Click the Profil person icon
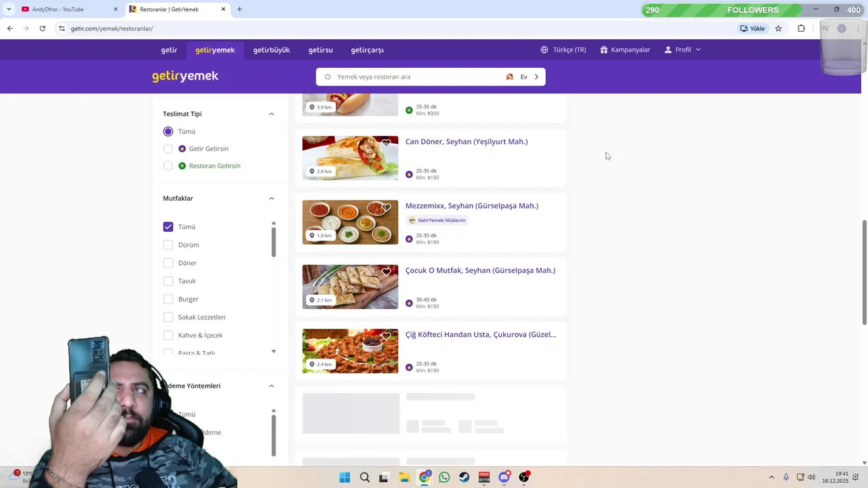868x488 pixels. [x=668, y=49]
